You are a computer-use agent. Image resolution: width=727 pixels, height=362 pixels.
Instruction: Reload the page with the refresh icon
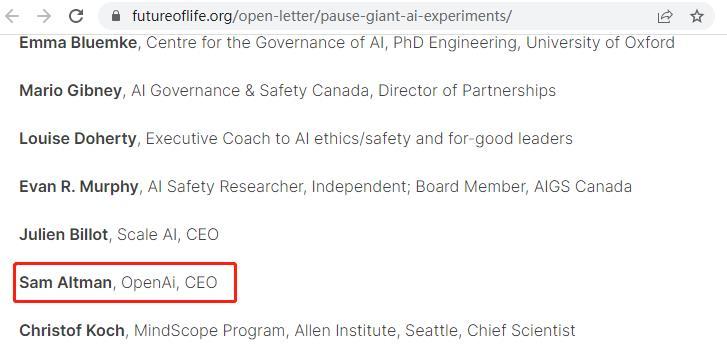76,16
